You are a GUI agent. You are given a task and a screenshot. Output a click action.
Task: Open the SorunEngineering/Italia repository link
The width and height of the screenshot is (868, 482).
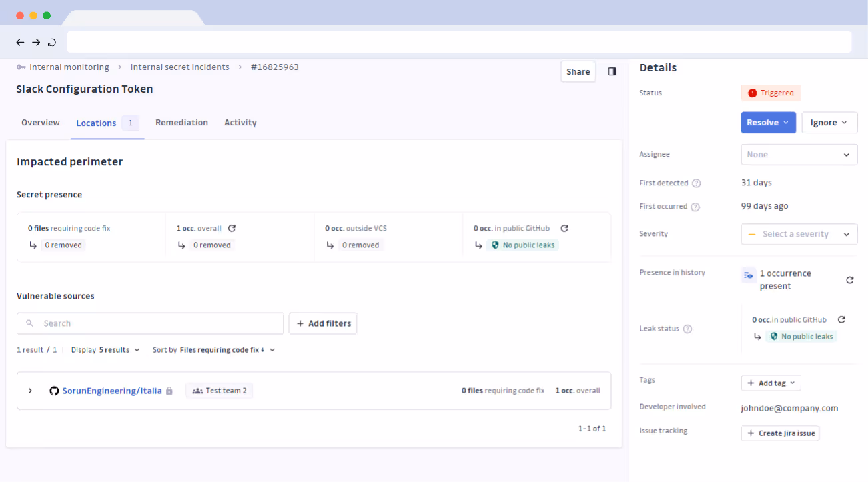pos(112,391)
